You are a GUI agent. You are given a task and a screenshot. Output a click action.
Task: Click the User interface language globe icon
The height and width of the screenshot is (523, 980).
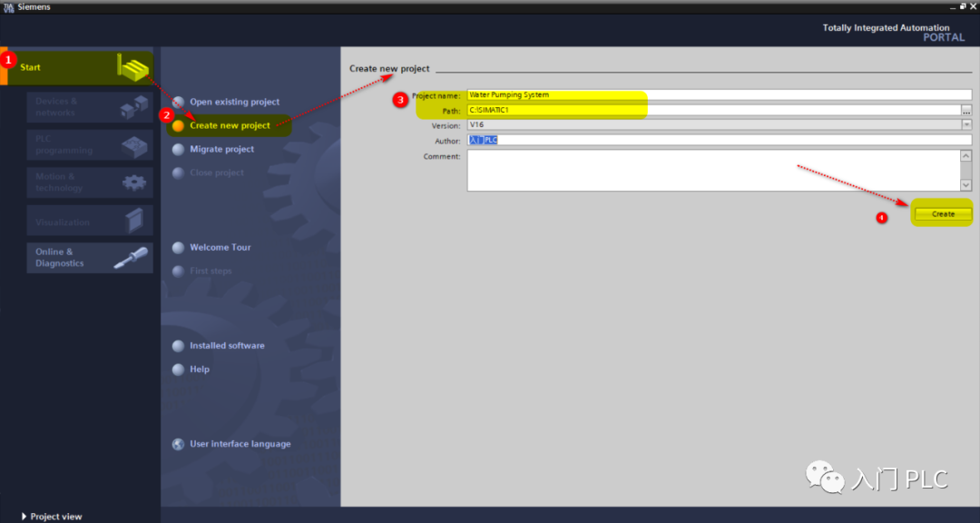tap(178, 444)
